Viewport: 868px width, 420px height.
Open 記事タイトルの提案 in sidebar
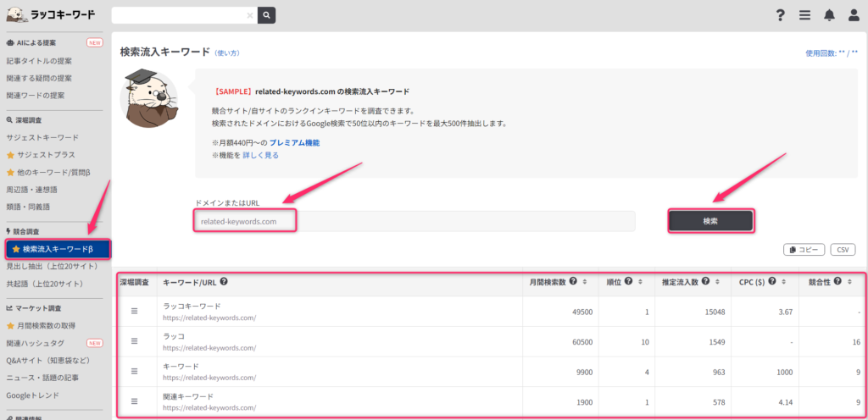pos(39,61)
